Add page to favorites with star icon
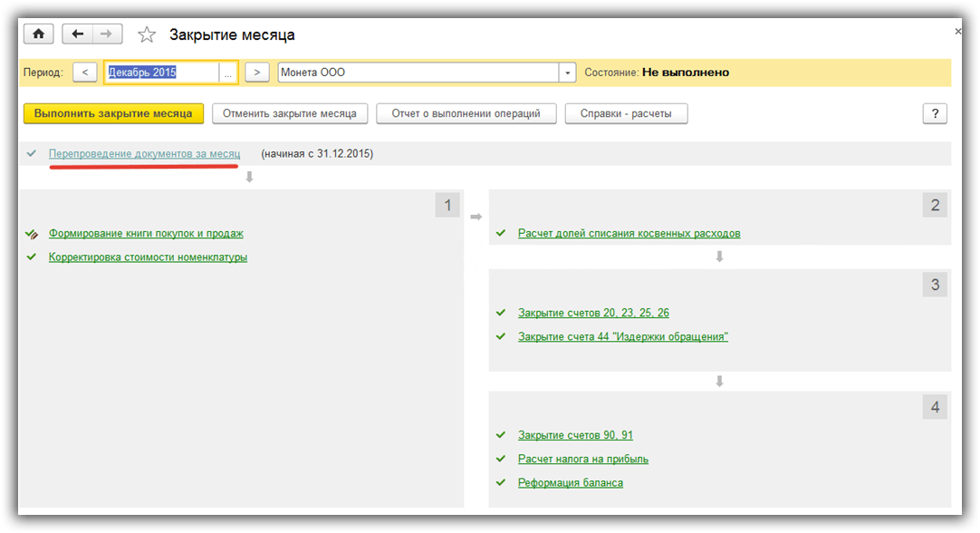Image resolution: width=980 pixels, height=533 pixels. pos(147,35)
